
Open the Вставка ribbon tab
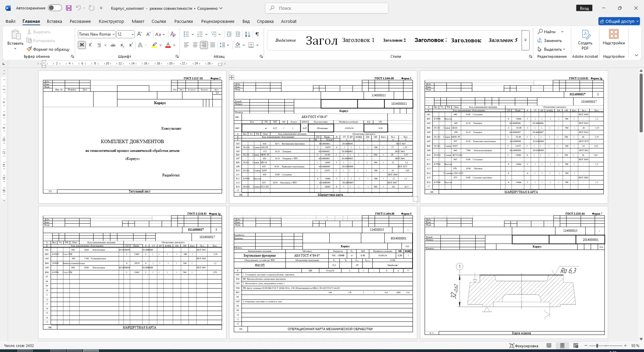tap(54, 21)
